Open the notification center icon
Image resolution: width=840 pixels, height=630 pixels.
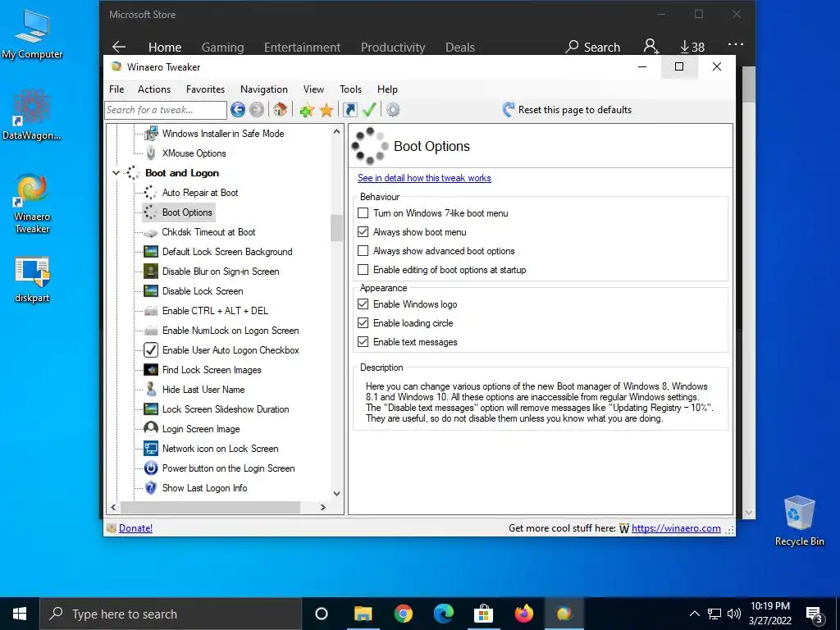tap(815, 614)
